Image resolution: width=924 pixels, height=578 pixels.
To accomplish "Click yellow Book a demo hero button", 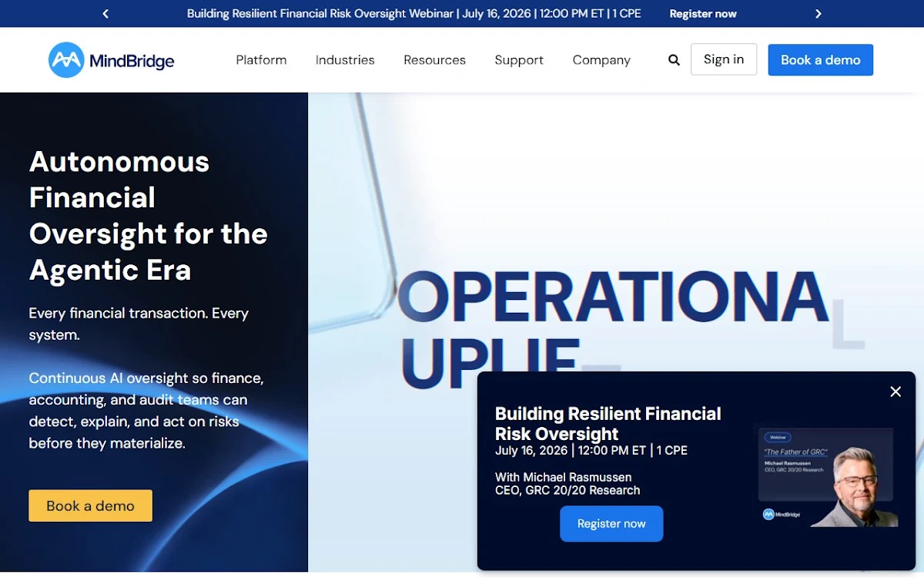I will click(x=90, y=506).
